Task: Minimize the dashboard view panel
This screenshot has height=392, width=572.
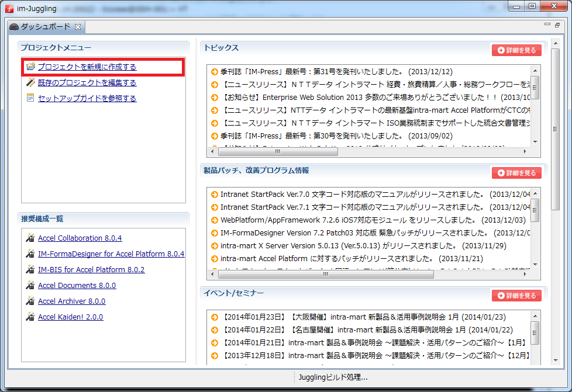Action: click(x=547, y=24)
